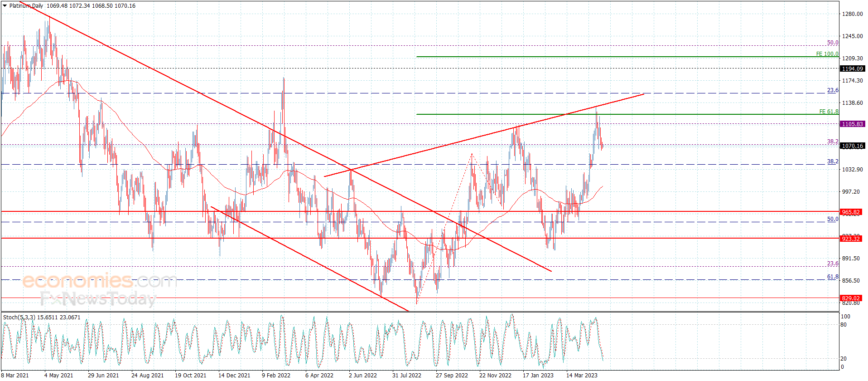Click the 891.50 price axis value
The height and width of the screenshot is (381, 868).
tap(851, 259)
